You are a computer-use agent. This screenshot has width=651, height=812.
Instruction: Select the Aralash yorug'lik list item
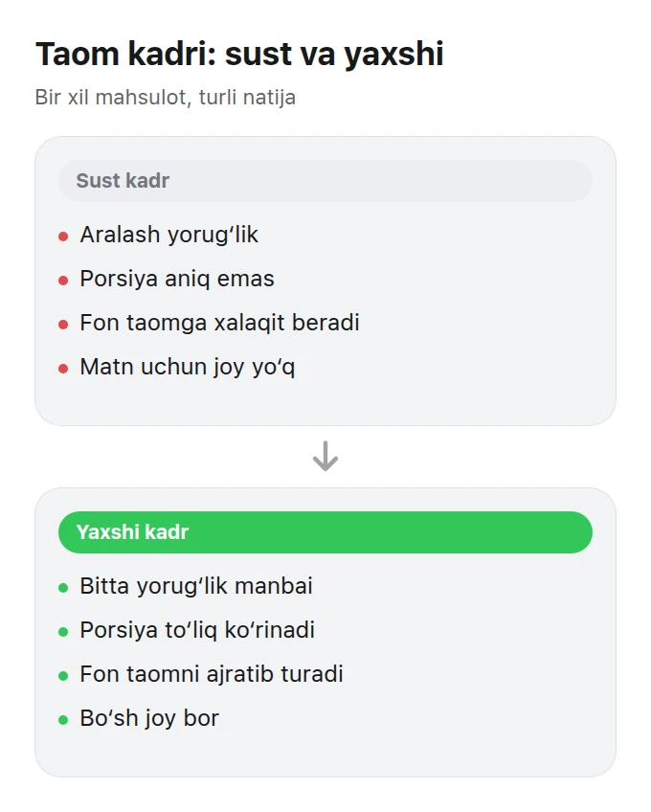point(168,235)
